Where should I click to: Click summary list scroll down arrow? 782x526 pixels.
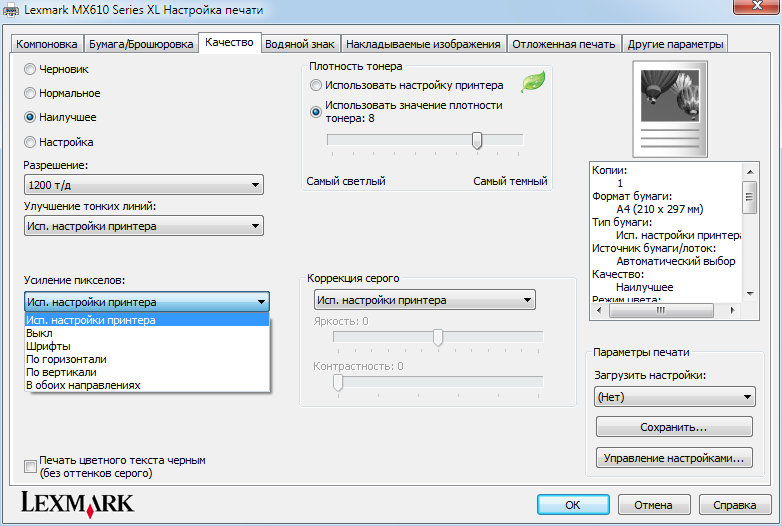[750, 294]
